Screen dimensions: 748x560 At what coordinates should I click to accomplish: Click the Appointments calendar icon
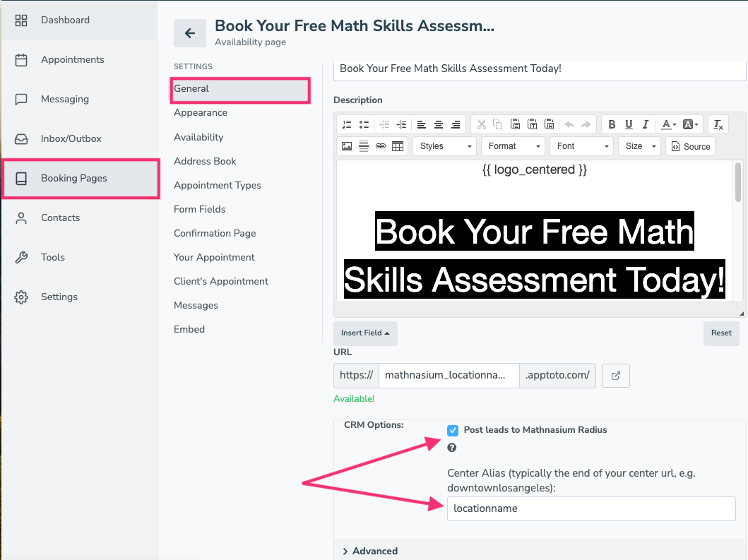pos(21,59)
